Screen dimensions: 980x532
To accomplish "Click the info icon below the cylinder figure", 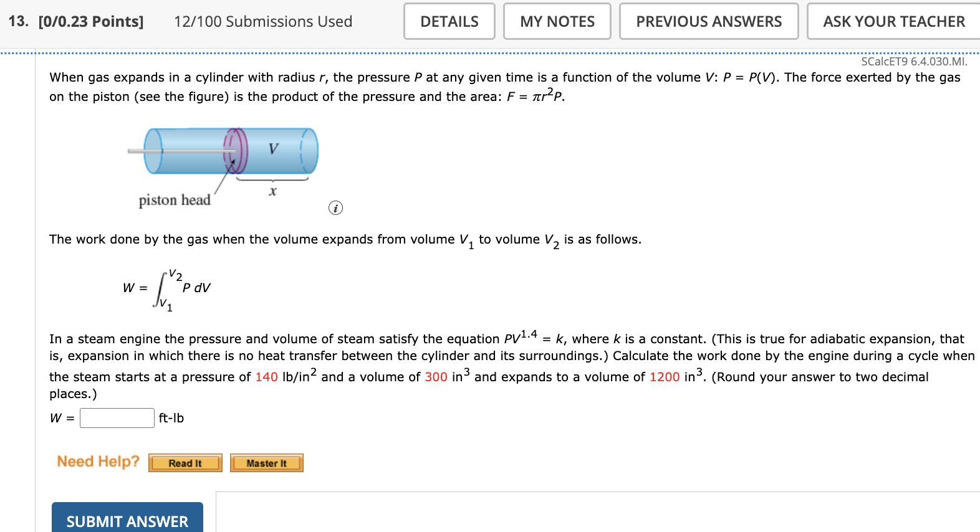I will 335,208.
